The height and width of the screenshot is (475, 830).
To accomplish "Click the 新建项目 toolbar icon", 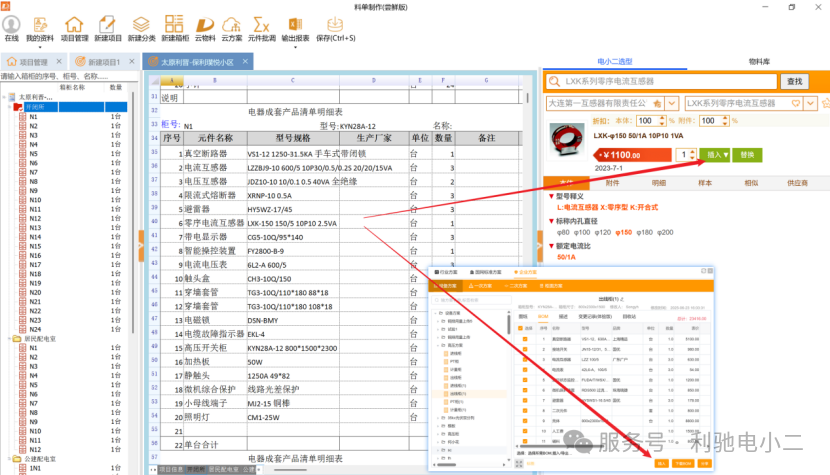I will coord(107,29).
